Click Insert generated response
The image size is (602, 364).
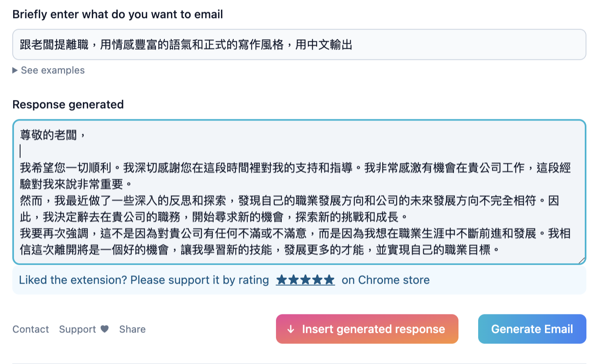pos(367,329)
